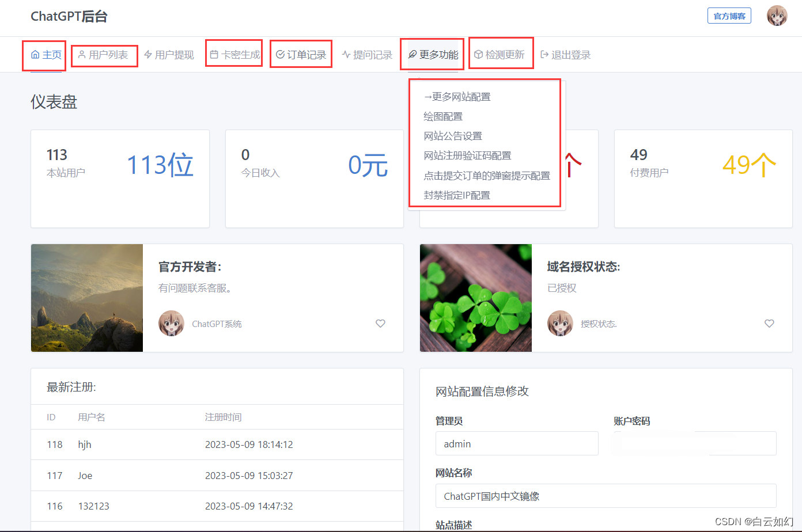Click registration time 2023-05-09 18:14:12
Screen dimensions: 802x532
pos(249,444)
